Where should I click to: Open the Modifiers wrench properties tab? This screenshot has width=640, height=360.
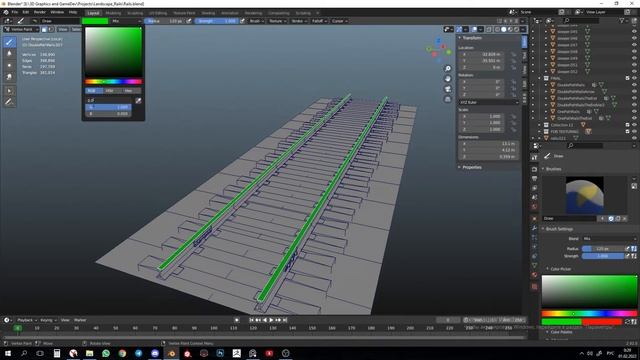[x=534, y=228]
